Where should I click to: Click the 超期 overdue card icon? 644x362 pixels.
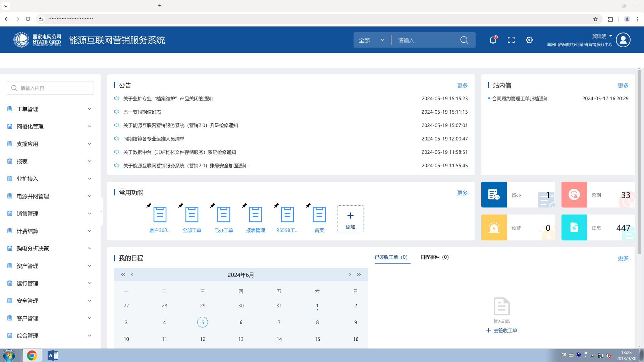pyautogui.click(x=574, y=195)
